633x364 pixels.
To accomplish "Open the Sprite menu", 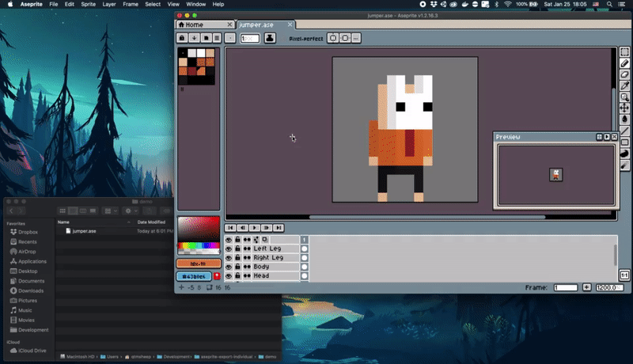I will point(88,4).
